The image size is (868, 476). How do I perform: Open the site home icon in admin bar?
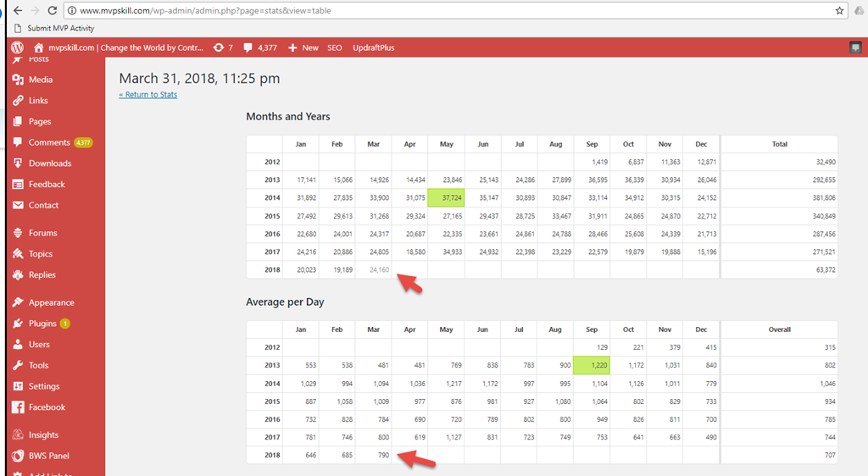[39, 47]
